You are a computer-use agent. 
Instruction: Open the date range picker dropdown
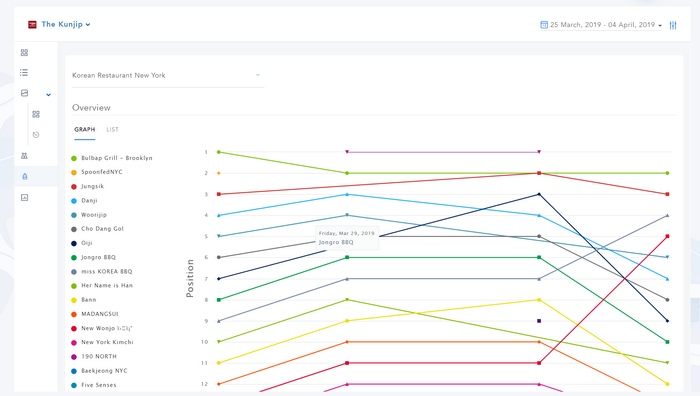point(601,25)
